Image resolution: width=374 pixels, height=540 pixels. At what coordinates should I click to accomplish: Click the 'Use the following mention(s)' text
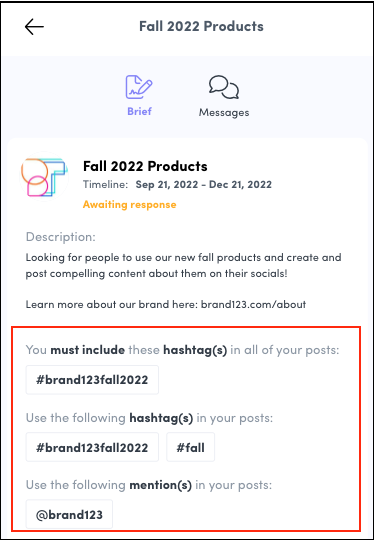pyautogui.click(x=149, y=485)
